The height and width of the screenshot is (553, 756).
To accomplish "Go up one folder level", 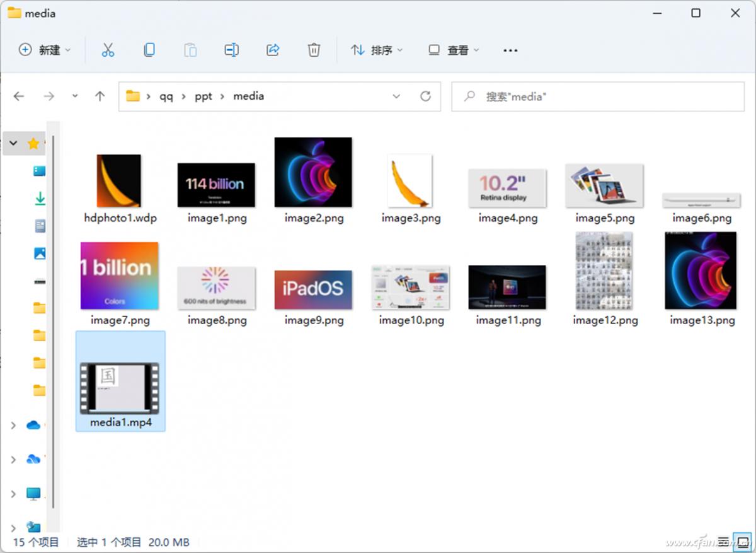I will pyautogui.click(x=99, y=96).
